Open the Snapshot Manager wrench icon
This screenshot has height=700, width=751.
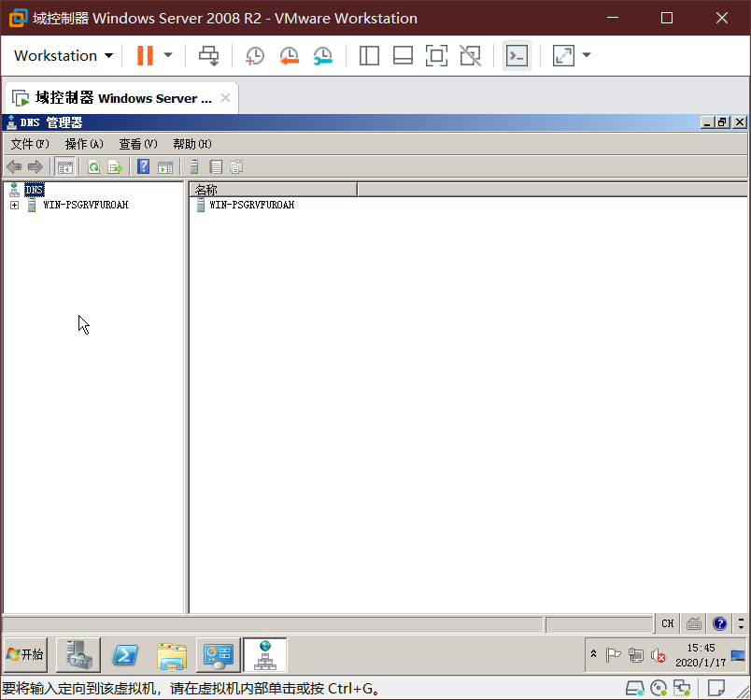[x=323, y=55]
